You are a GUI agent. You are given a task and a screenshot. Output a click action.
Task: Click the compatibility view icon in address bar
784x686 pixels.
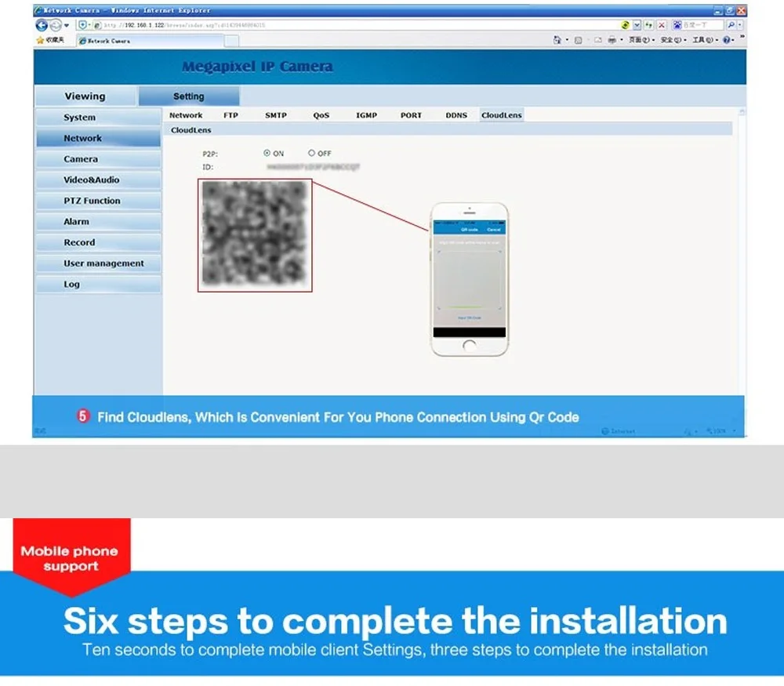click(x=626, y=25)
